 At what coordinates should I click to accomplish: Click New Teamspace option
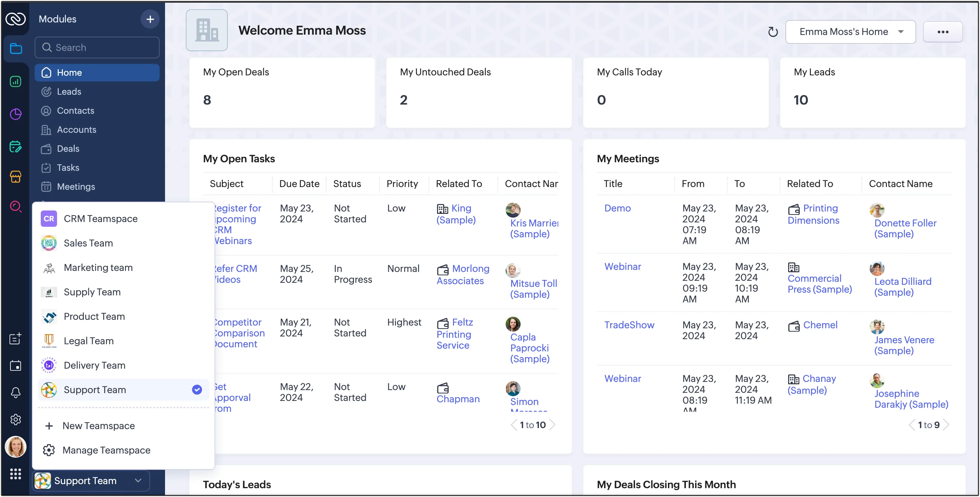[98, 426]
